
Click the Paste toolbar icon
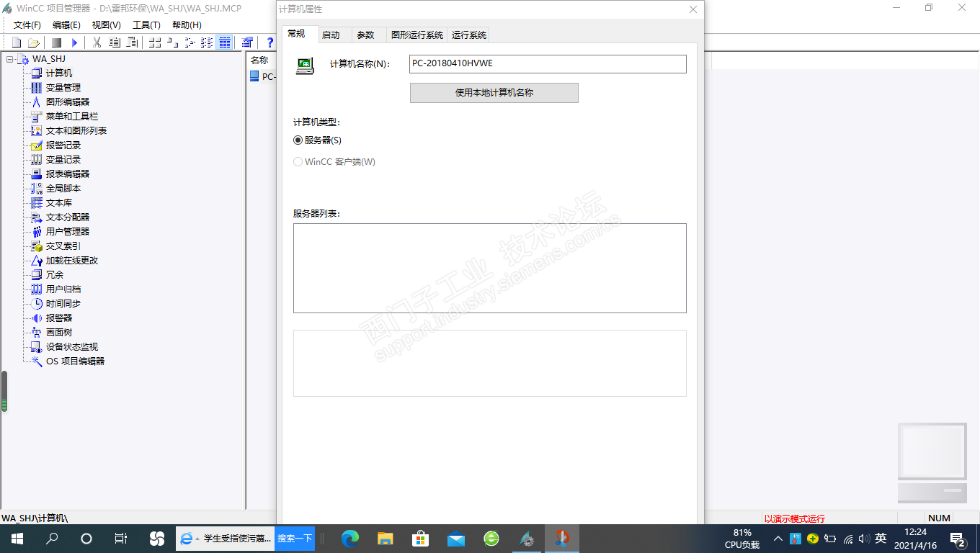132,42
